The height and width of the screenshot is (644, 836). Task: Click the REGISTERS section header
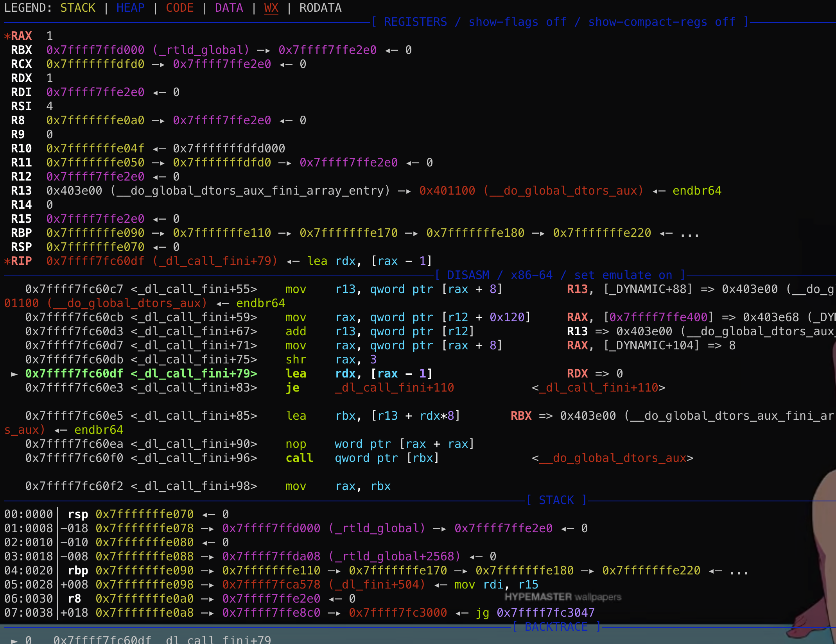[x=415, y=22]
